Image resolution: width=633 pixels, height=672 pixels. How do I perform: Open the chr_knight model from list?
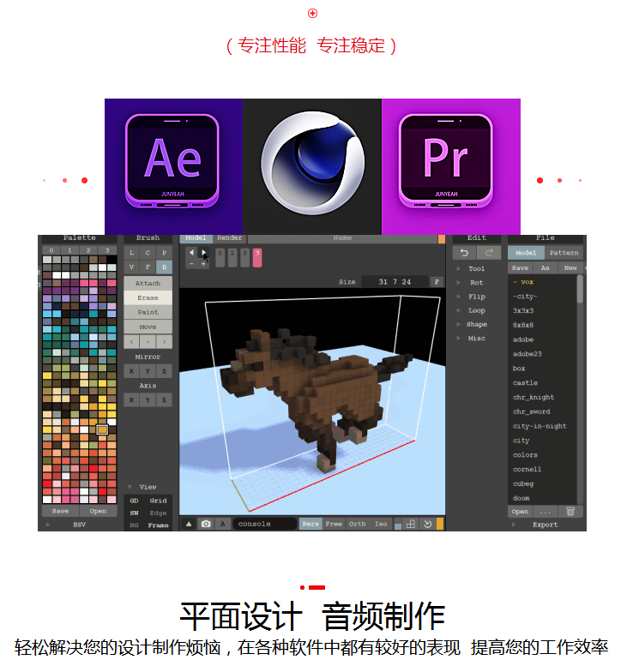(x=534, y=397)
